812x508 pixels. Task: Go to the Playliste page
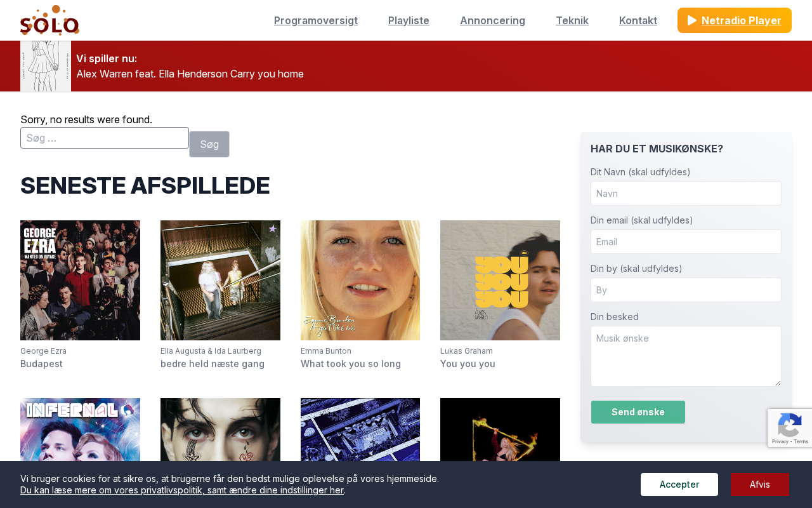pos(409,20)
